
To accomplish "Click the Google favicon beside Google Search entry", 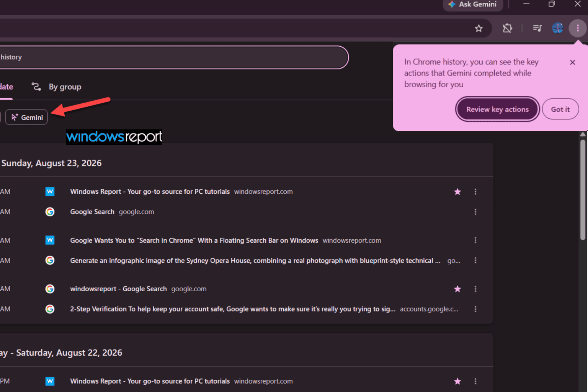I will pyautogui.click(x=50, y=212).
